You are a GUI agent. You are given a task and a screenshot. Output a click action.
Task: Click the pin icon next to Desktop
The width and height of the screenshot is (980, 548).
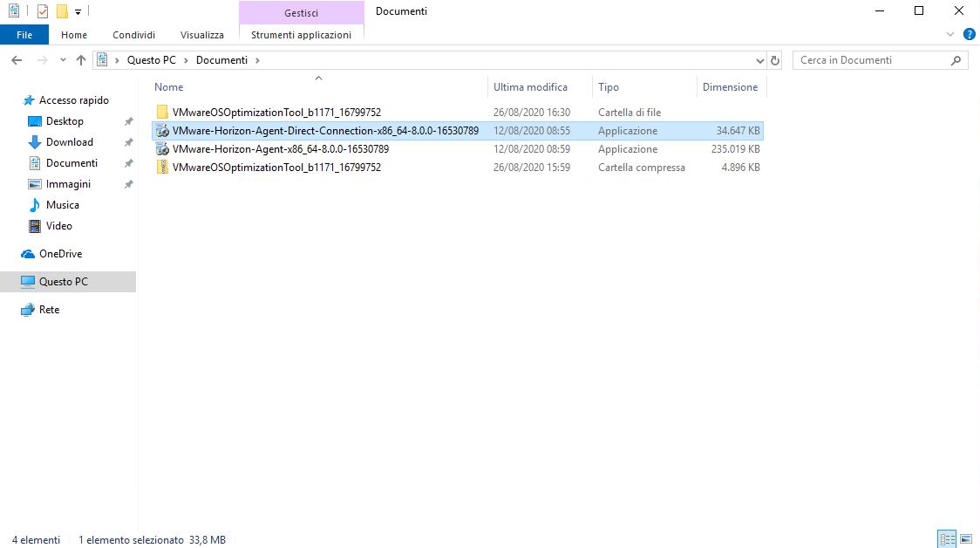(x=128, y=121)
